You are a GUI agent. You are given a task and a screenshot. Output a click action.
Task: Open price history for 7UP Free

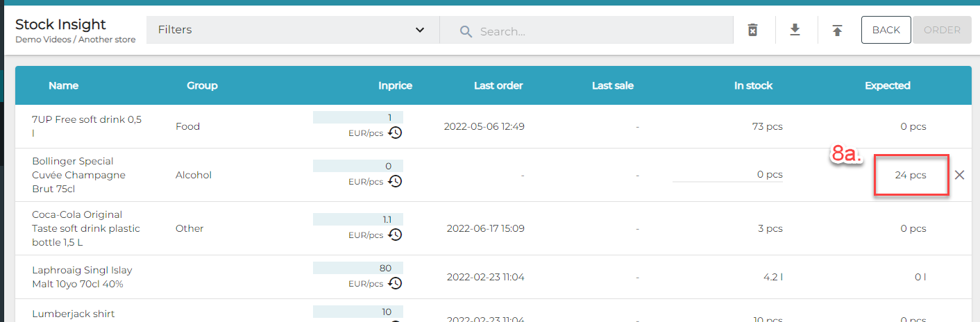pyautogui.click(x=395, y=133)
